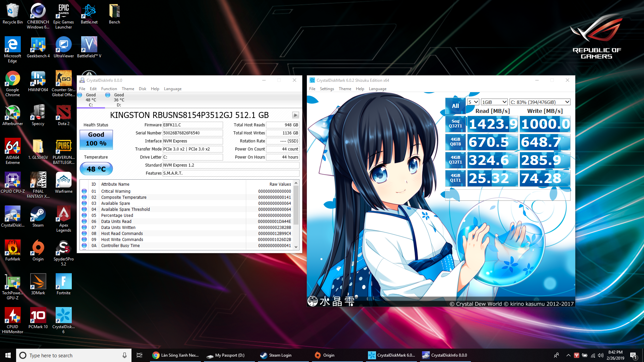Open Theme menu in CrystalDiskMark
Viewport: 644px width, 362px height.
345,89
